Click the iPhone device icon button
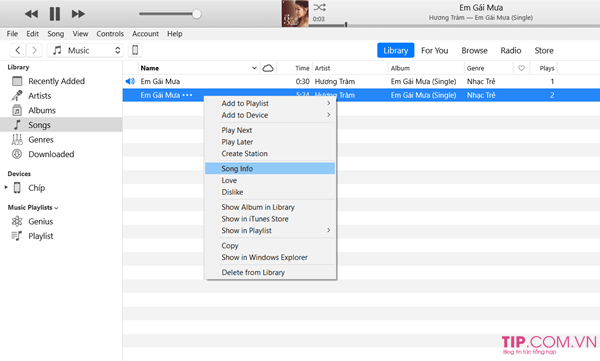Image resolution: width=600 pixels, height=361 pixels. click(x=135, y=50)
